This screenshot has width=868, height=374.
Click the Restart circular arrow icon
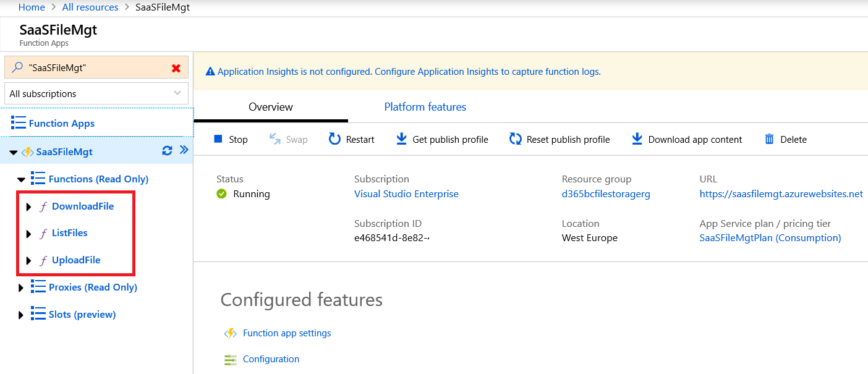click(x=334, y=139)
